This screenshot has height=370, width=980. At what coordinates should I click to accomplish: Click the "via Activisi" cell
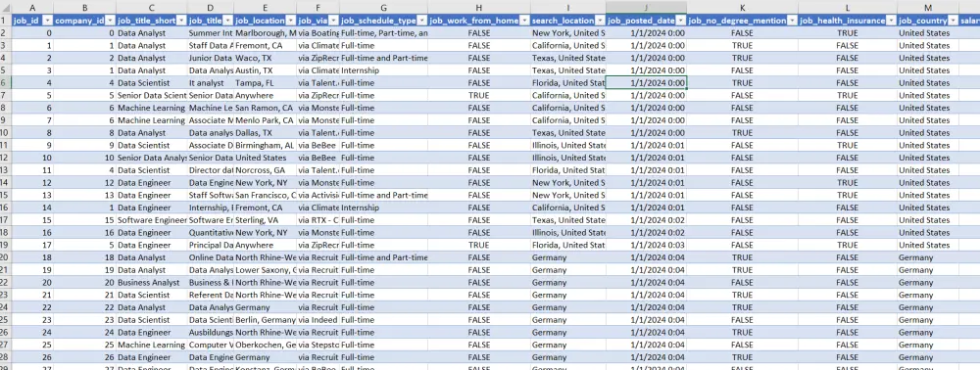point(318,196)
